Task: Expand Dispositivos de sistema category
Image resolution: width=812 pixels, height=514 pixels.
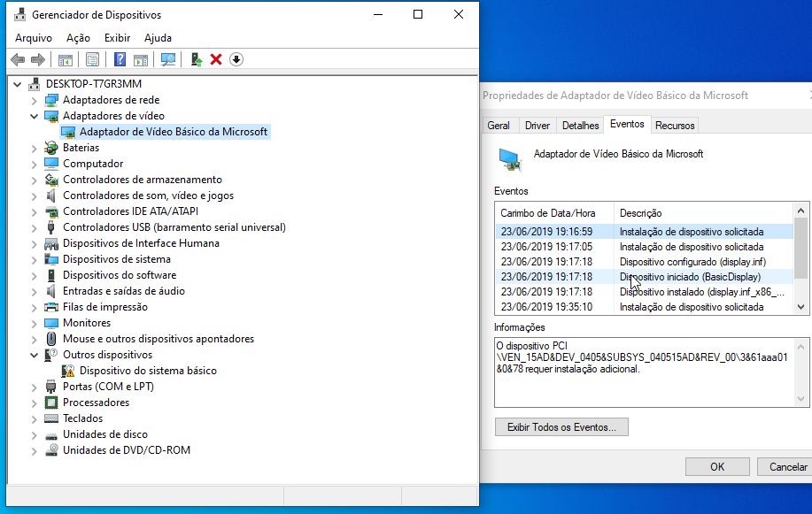Action: [35, 260]
